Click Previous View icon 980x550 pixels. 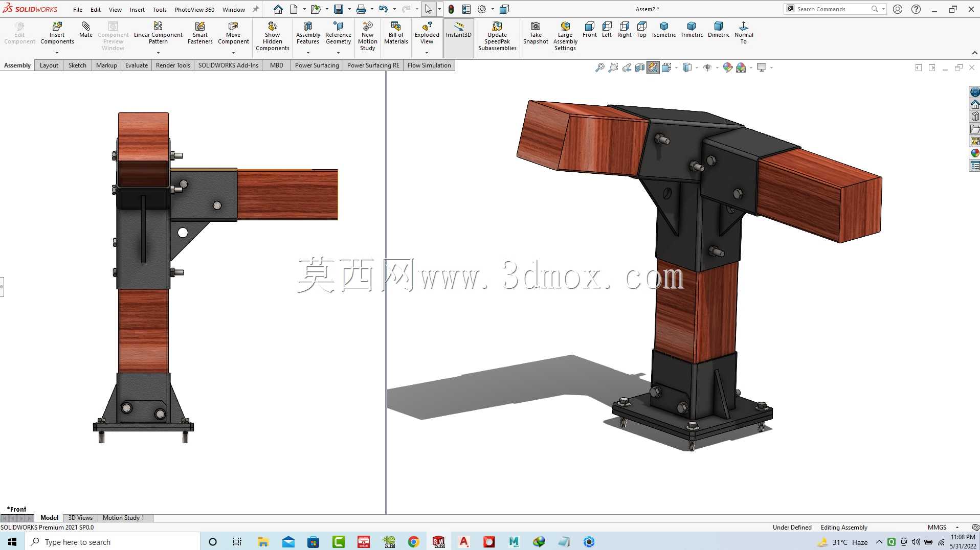tap(627, 67)
